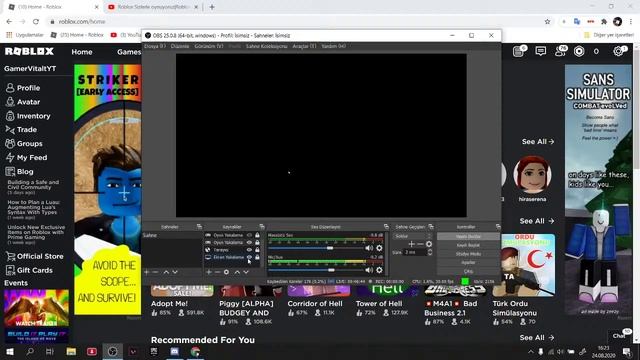Toggle visibility of second Oyun Yakalama source
Screen dimensions: 640x360
249,242
